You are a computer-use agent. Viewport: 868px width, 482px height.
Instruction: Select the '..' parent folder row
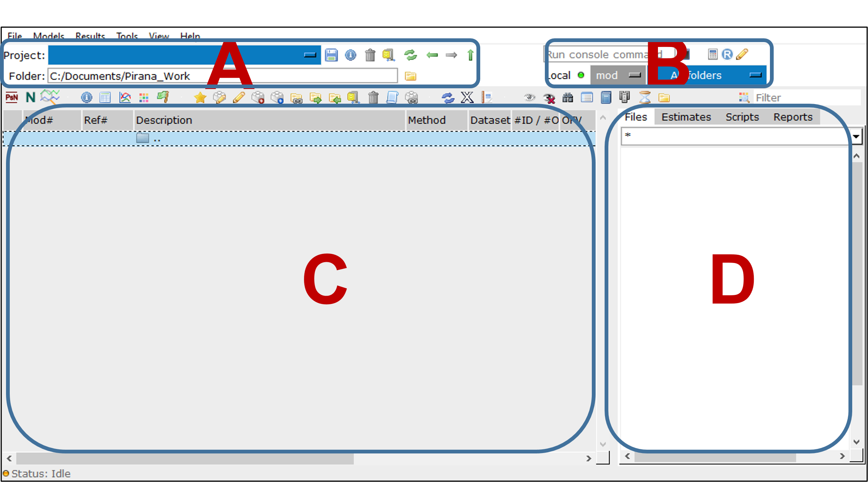(x=299, y=139)
